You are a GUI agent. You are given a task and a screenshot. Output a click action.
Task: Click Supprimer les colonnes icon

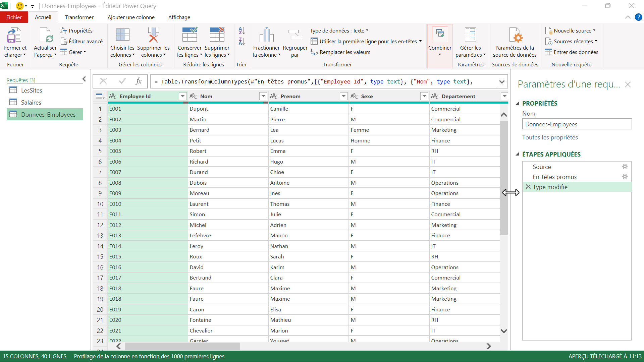pyautogui.click(x=153, y=35)
